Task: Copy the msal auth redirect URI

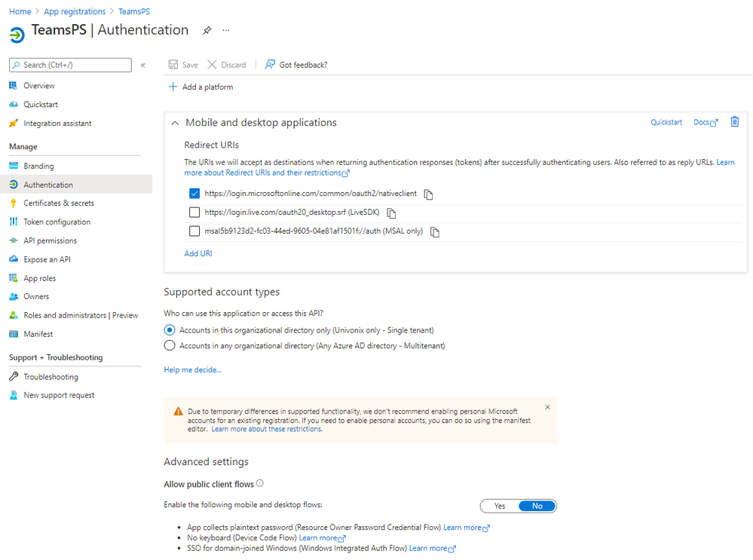Action: point(435,232)
